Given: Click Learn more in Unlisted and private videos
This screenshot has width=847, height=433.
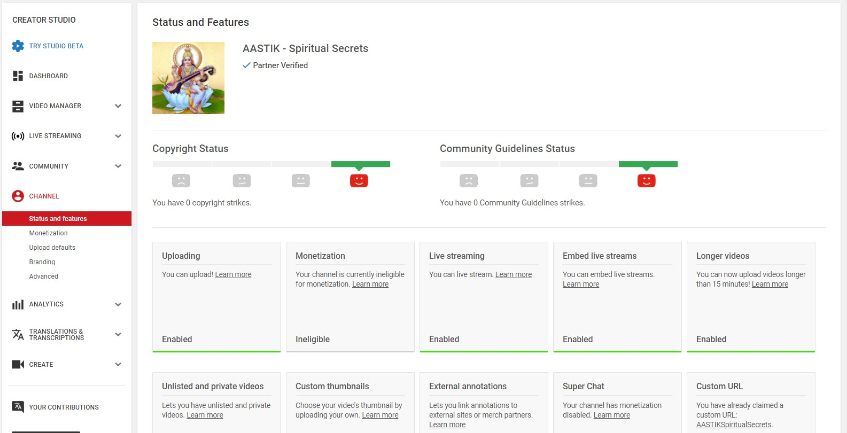Looking at the screenshot, I should pos(205,415).
